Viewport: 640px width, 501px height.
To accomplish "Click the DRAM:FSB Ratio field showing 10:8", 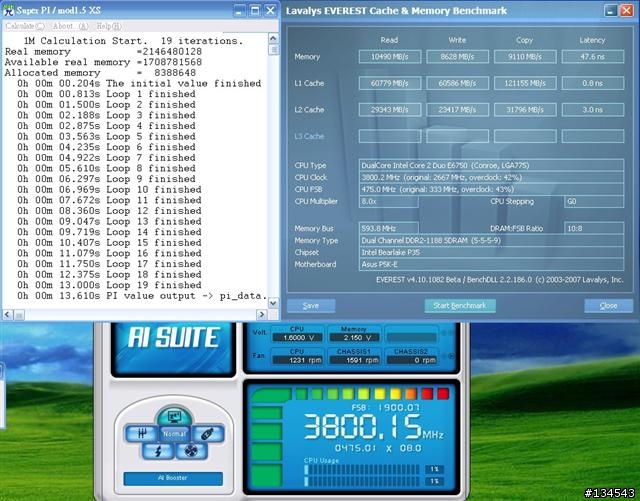I will [x=594, y=228].
